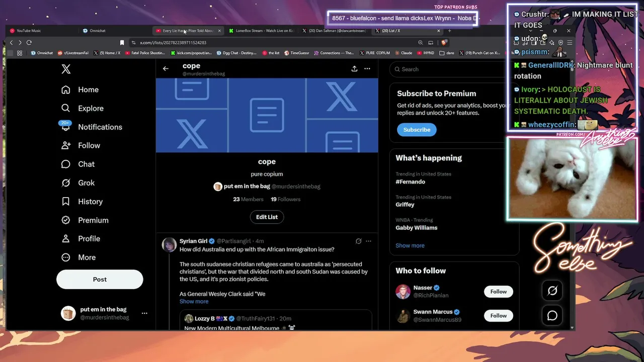This screenshot has width=644, height=362.
Task: Open a new browser tab
Action: coord(450,31)
